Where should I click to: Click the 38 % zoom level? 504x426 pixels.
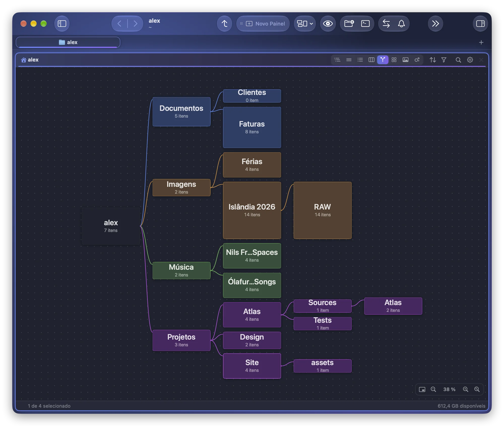pos(449,389)
